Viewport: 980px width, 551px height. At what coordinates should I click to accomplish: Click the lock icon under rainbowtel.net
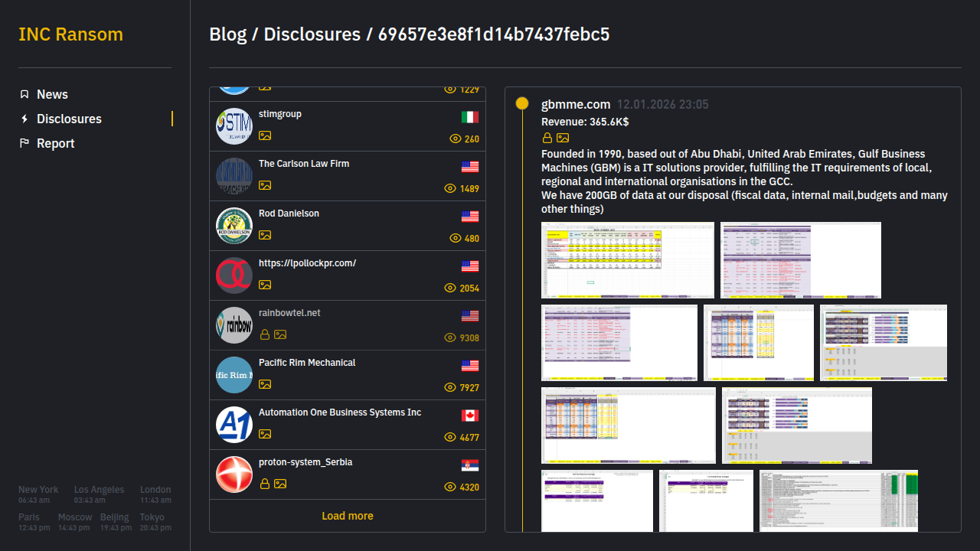click(x=265, y=334)
